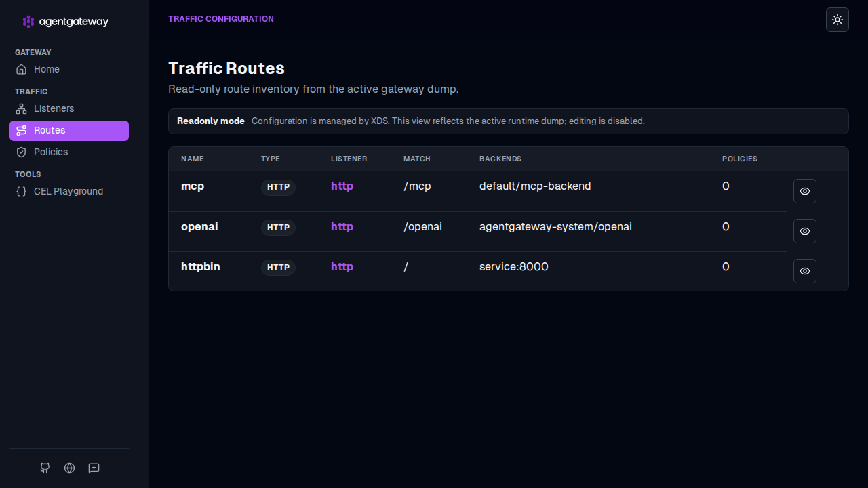Click the httpbin route name
The width and height of the screenshot is (868, 488).
pos(201,266)
